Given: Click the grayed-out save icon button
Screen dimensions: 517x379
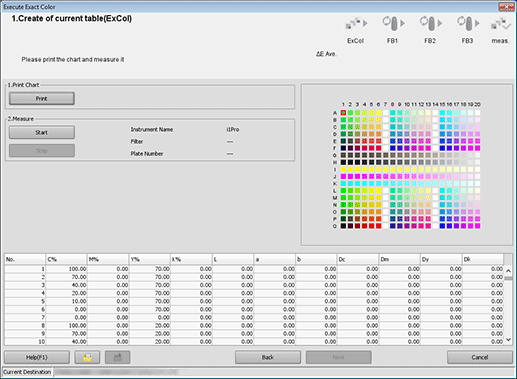Looking at the screenshot, I should click(117, 357).
